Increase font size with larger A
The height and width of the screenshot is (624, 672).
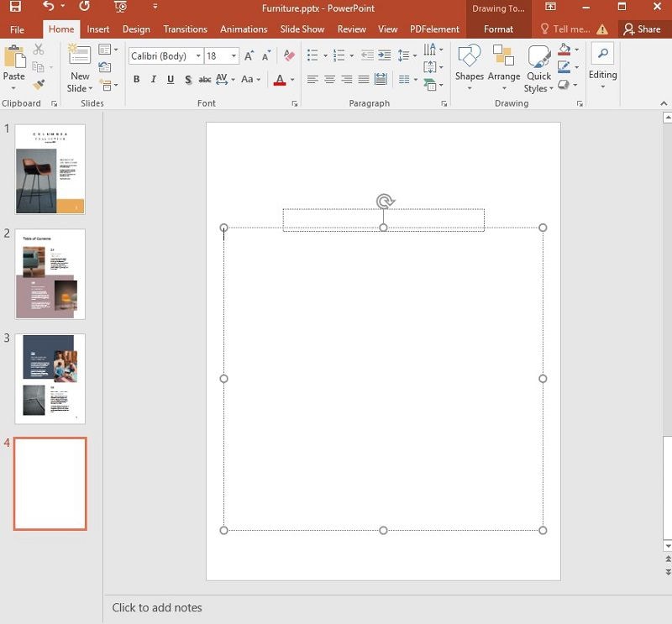(249, 55)
